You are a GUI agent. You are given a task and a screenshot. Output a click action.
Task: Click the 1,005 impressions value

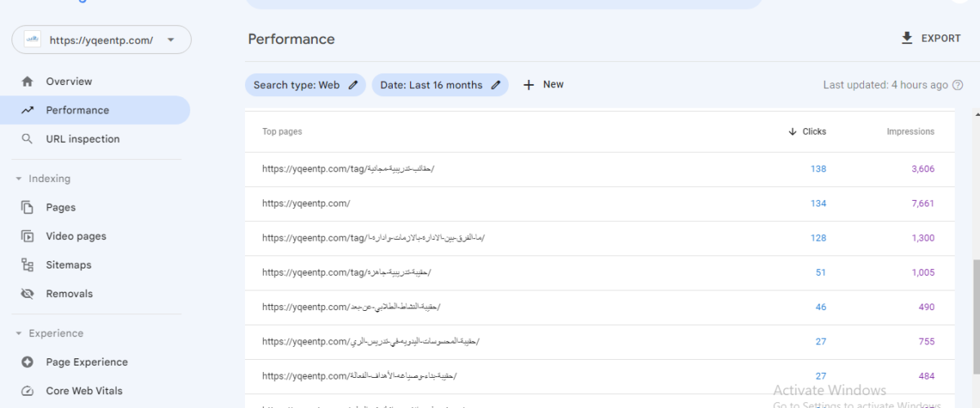923,273
